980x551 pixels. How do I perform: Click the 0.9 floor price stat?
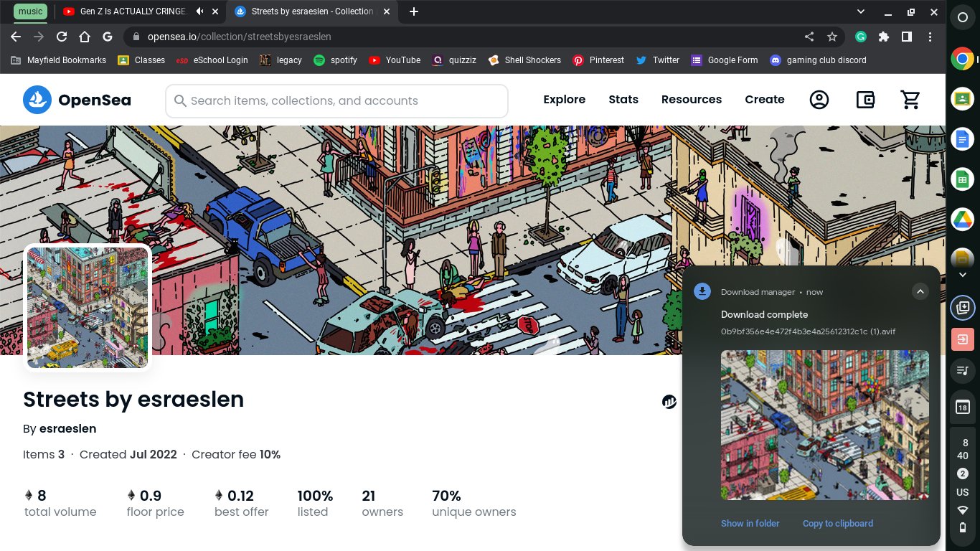[155, 503]
